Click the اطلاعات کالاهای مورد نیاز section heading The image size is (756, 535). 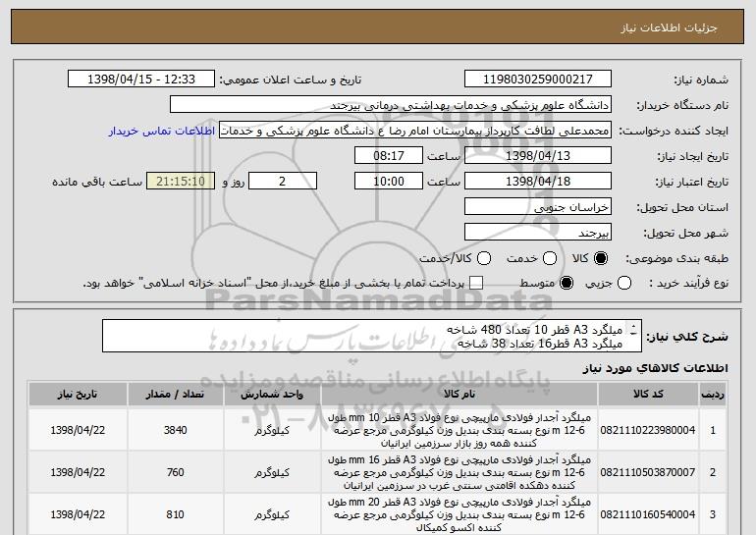tap(655, 368)
